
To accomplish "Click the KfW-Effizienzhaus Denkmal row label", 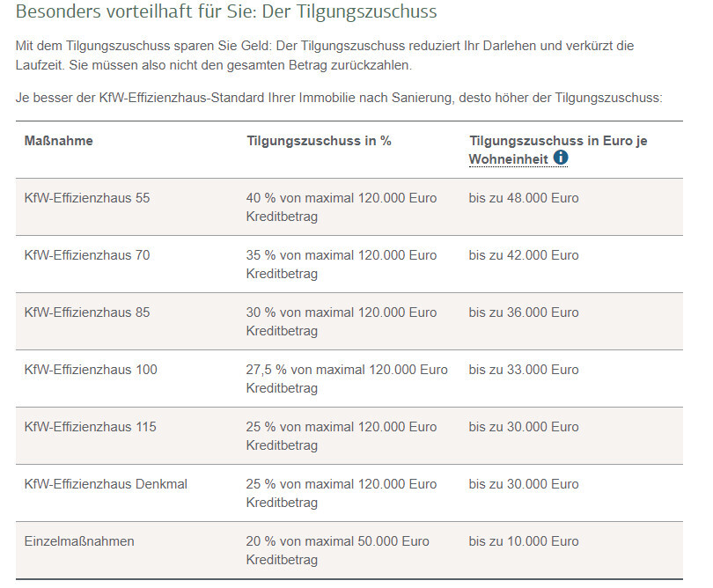I will point(106,484).
